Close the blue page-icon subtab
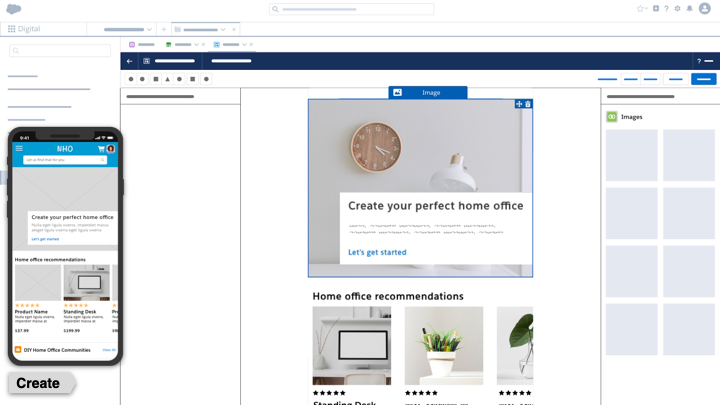This screenshot has width=720, height=405. 251,45
